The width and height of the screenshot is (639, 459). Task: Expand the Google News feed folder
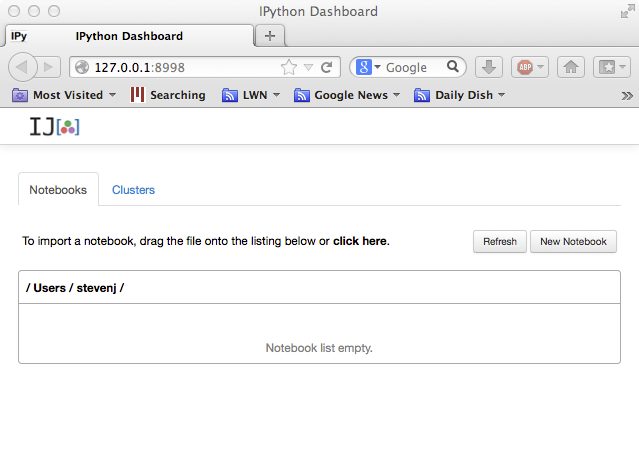(x=347, y=95)
